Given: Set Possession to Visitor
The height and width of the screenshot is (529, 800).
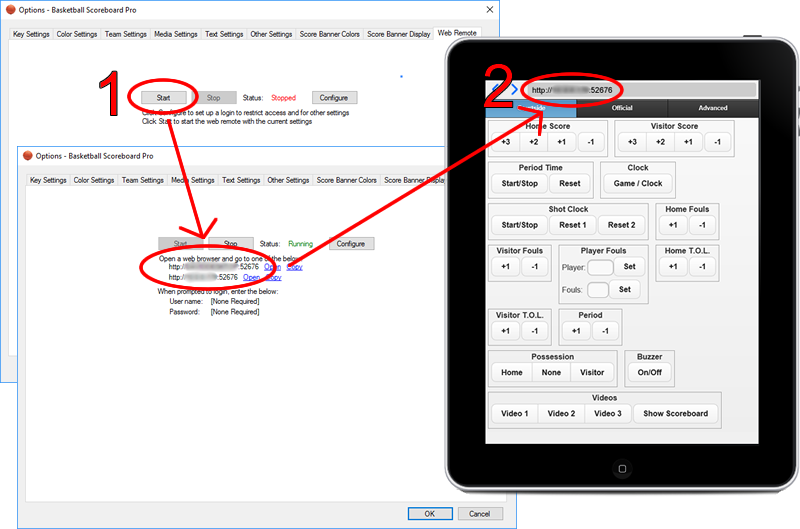Looking at the screenshot, I should 592,372.
